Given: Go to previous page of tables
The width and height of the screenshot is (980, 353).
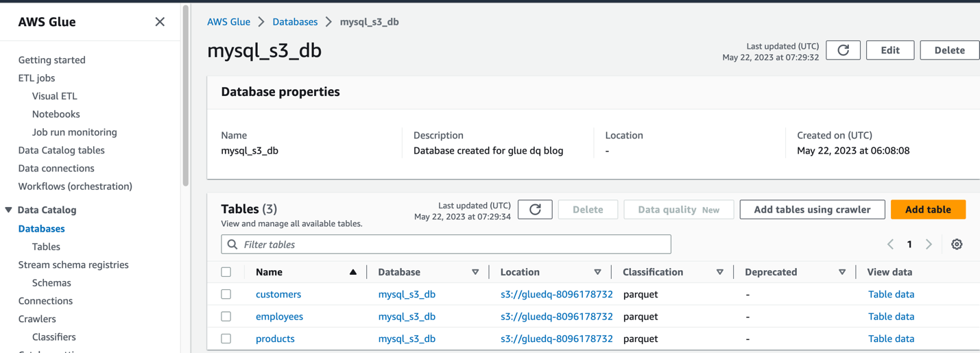Looking at the screenshot, I should (x=890, y=245).
